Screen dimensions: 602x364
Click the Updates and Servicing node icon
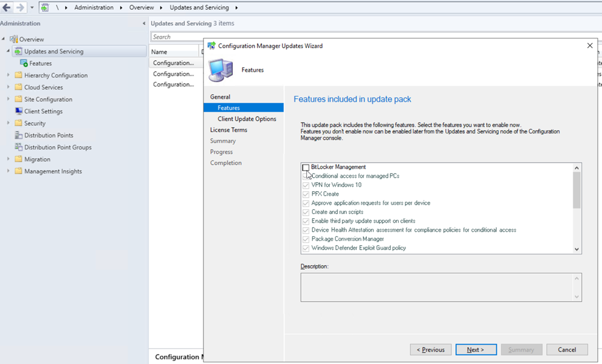(x=18, y=51)
